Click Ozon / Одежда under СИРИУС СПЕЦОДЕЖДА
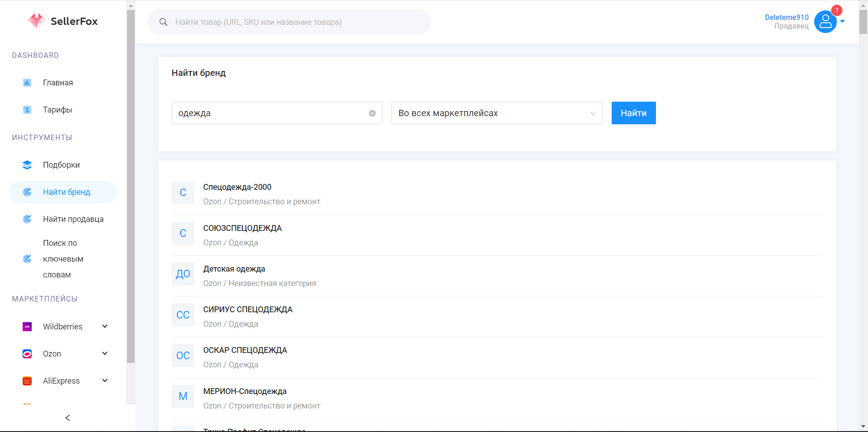This screenshot has width=868, height=432. (x=231, y=324)
